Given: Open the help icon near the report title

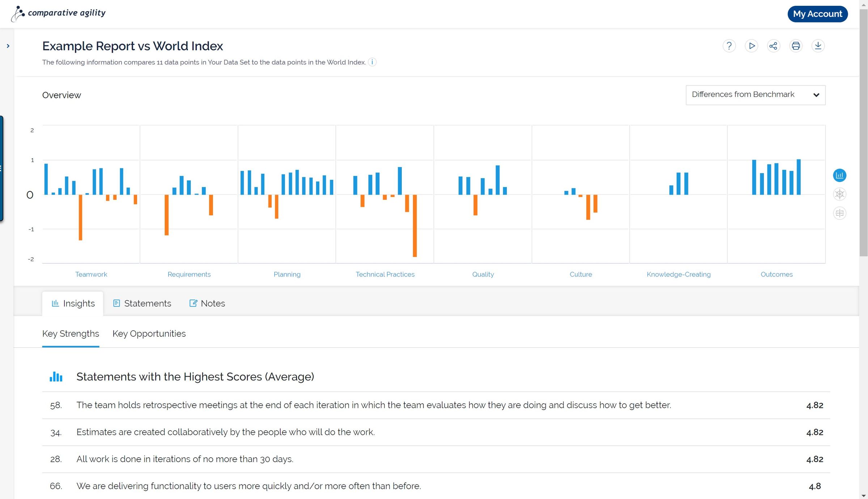Looking at the screenshot, I should [729, 46].
